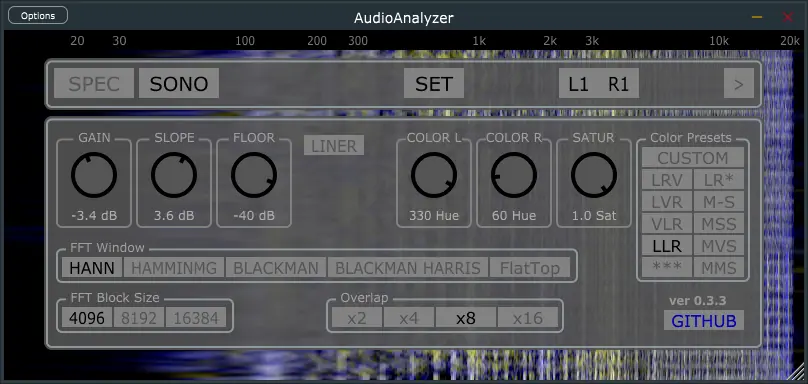The width and height of the screenshot is (808, 384).
Task: Click the -3.4 dB gain value
Action: 94,215
